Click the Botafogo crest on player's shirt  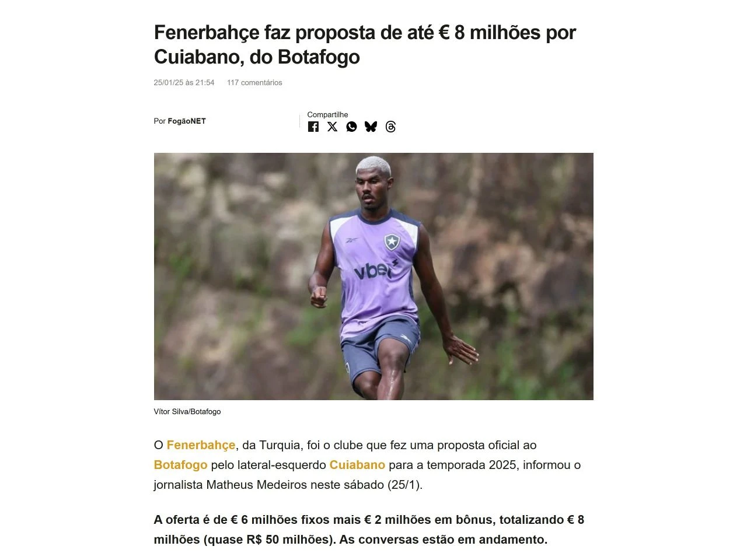point(391,242)
